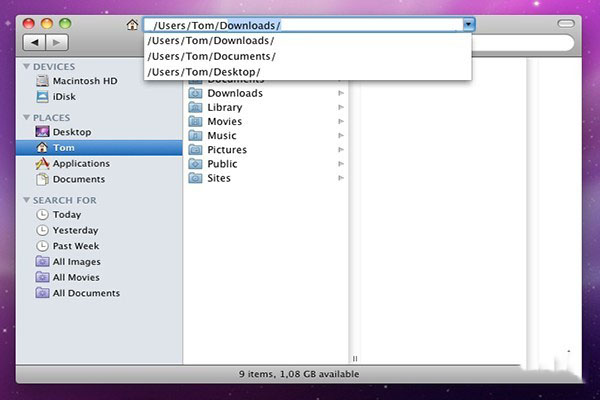Click the 'Pictures' folder name
Screen dimensions: 600x400
pyautogui.click(x=227, y=150)
